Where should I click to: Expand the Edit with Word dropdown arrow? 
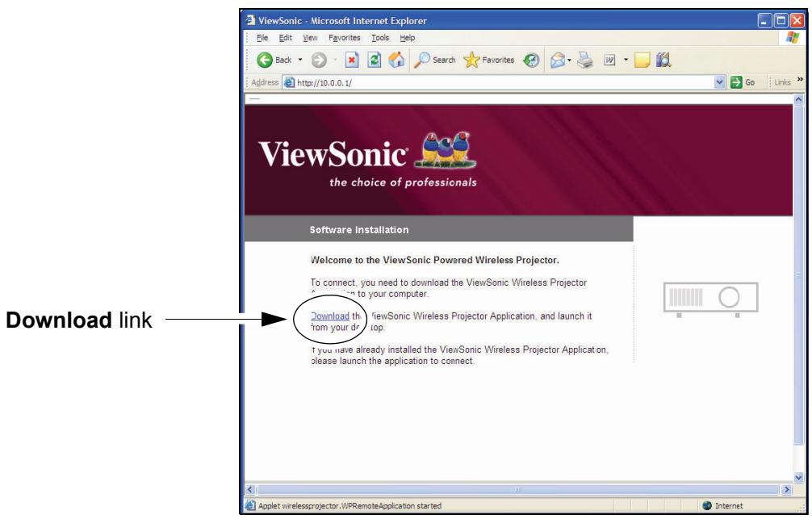[626, 60]
